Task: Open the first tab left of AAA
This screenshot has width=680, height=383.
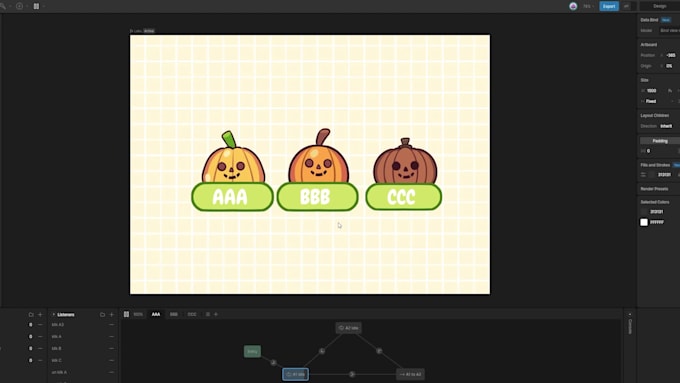Action: (x=138, y=314)
